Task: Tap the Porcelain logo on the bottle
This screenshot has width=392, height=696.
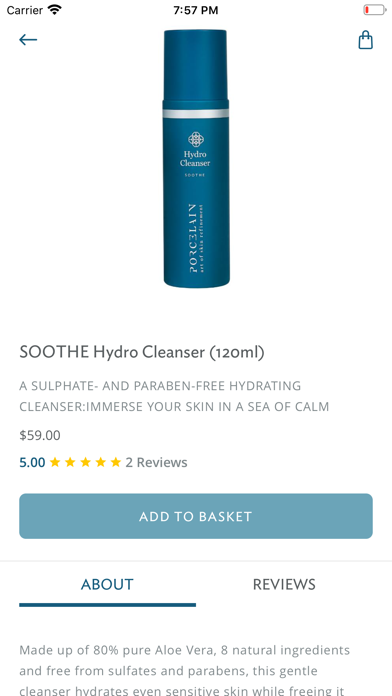Action: click(x=196, y=139)
